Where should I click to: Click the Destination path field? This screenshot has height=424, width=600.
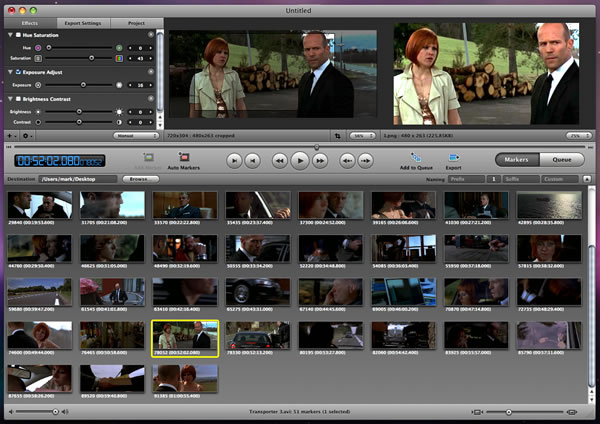coord(77,179)
